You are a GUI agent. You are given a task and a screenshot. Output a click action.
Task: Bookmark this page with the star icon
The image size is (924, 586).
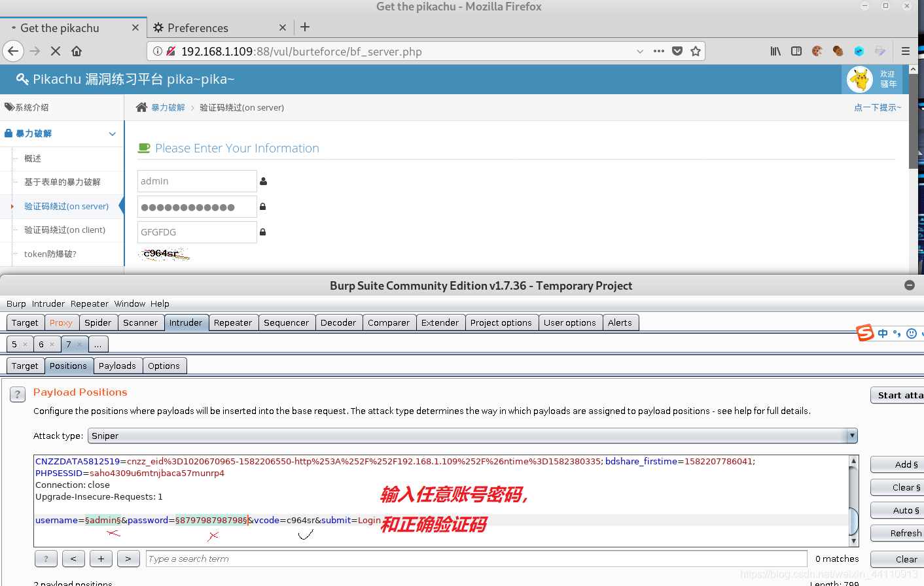click(696, 51)
